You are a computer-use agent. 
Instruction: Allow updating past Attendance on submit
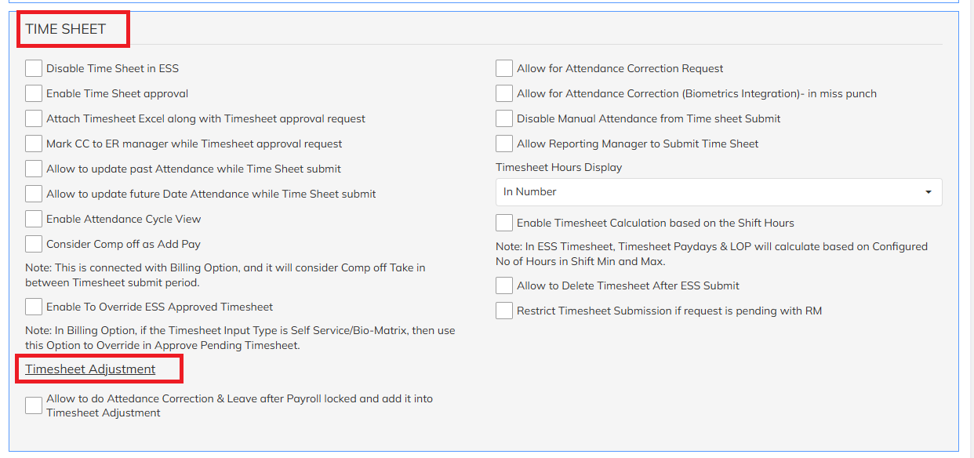coord(34,168)
